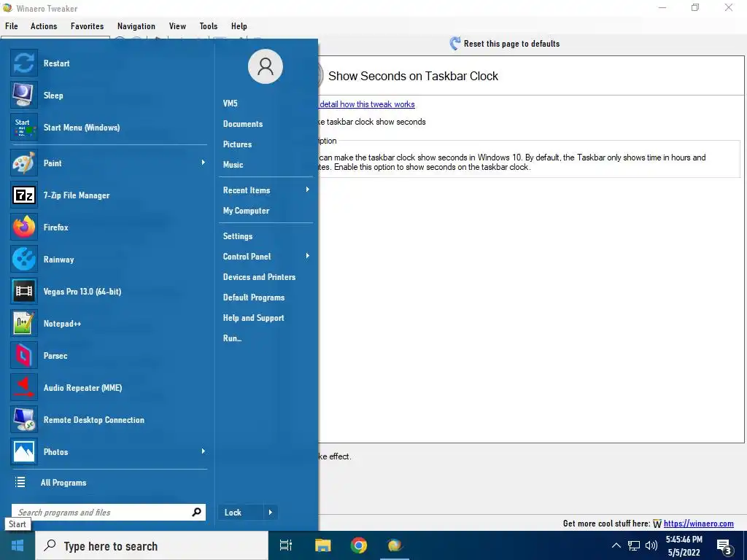Launch the Parsec app icon
747x560 pixels.
[x=24, y=355]
